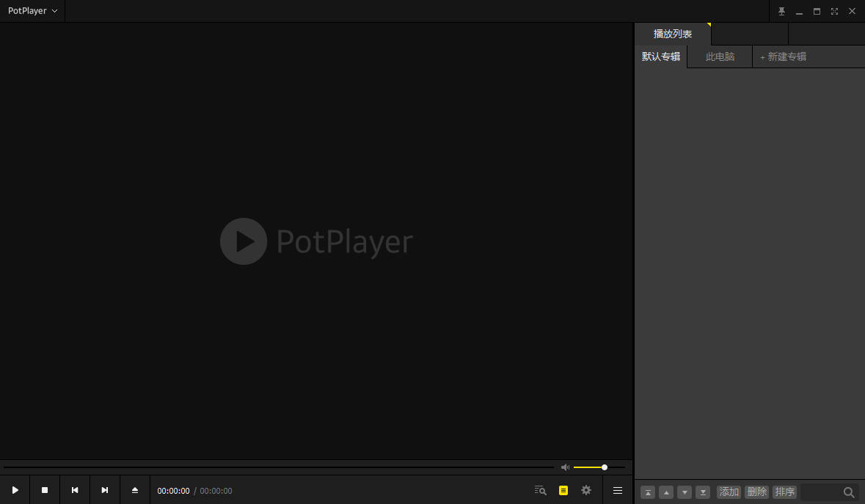Click the PotPlayer watermark play icon
The image size is (865, 504).
click(x=244, y=241)
